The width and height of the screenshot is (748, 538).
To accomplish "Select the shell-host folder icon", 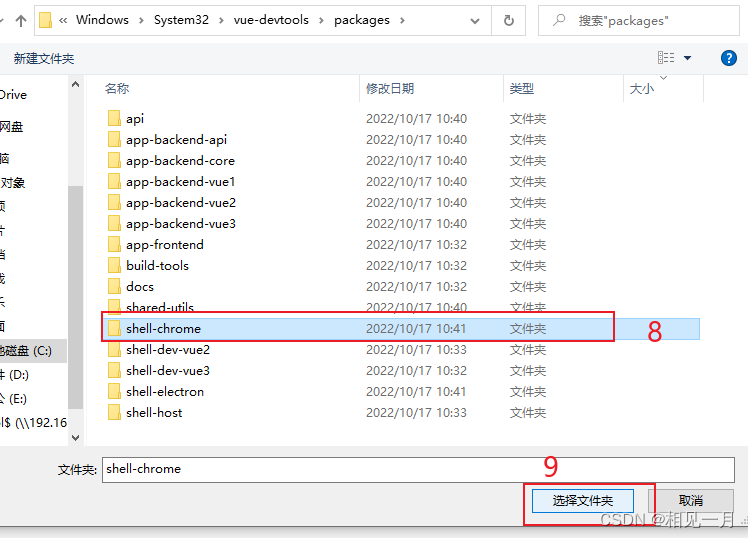I will coord(114,412).
